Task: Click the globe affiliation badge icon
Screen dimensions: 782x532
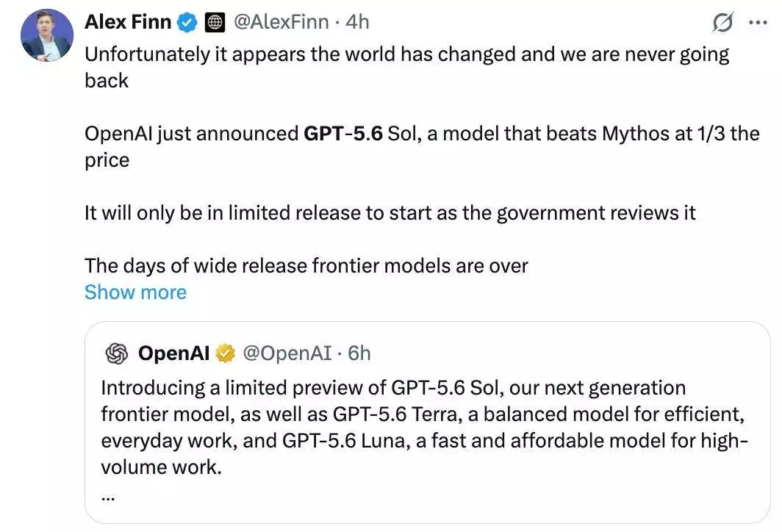Action: 215,23
